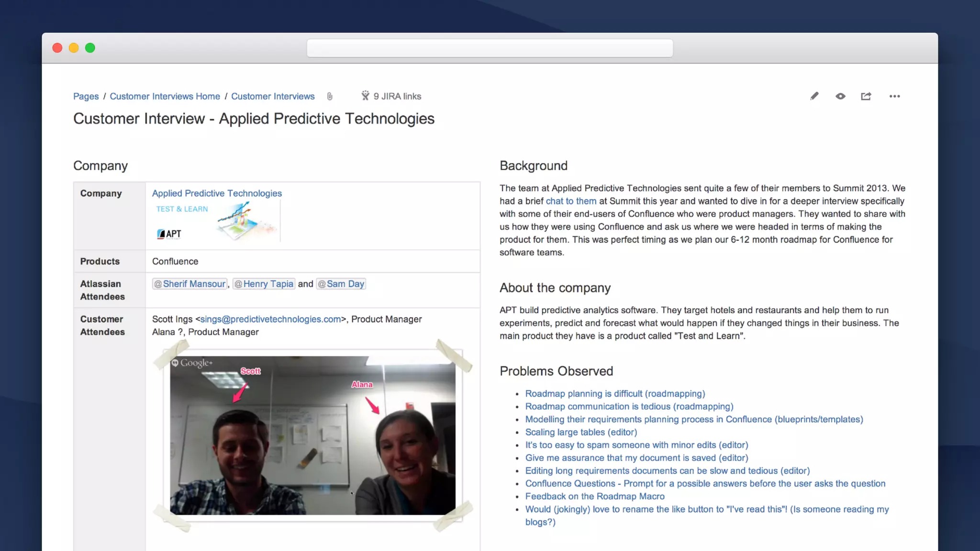Go to Pages breadcrumb
Image resolution: width=980 pixels, height=551 pixels.
86,96
